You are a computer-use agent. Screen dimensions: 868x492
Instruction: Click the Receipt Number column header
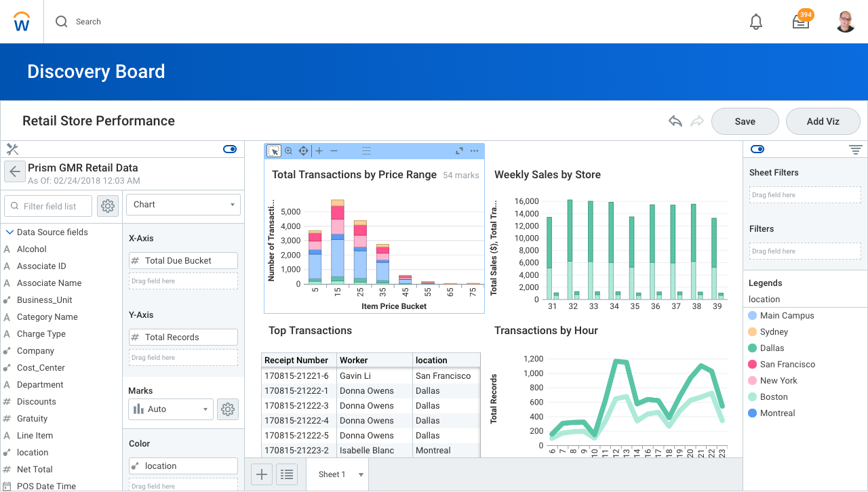click(x=299, y=361)
